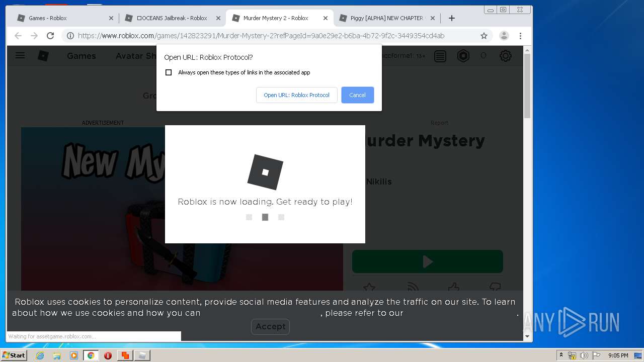Show hidden system tray icons
This screenshot has width=644, height=362.
point(561,355)
